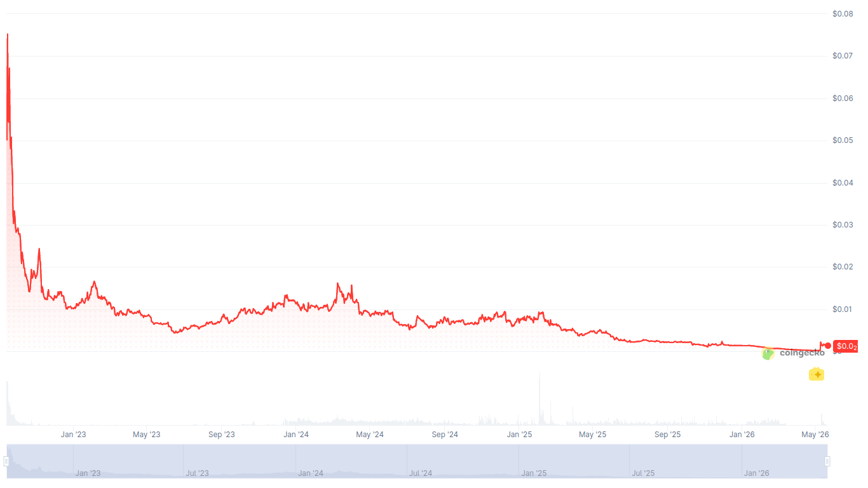Click Jan '26 in the bottom navigator strip
The image size is (868, 488).
757,473
